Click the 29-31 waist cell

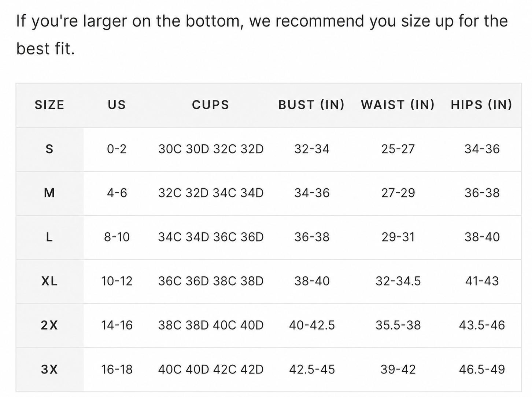click(x=398, y=237)
